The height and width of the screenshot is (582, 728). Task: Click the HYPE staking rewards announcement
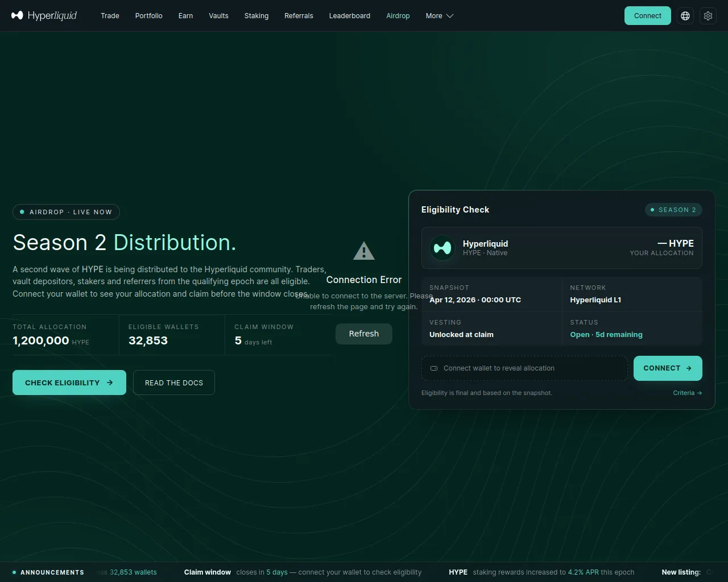pyautogui.click(x=541, y=572)
